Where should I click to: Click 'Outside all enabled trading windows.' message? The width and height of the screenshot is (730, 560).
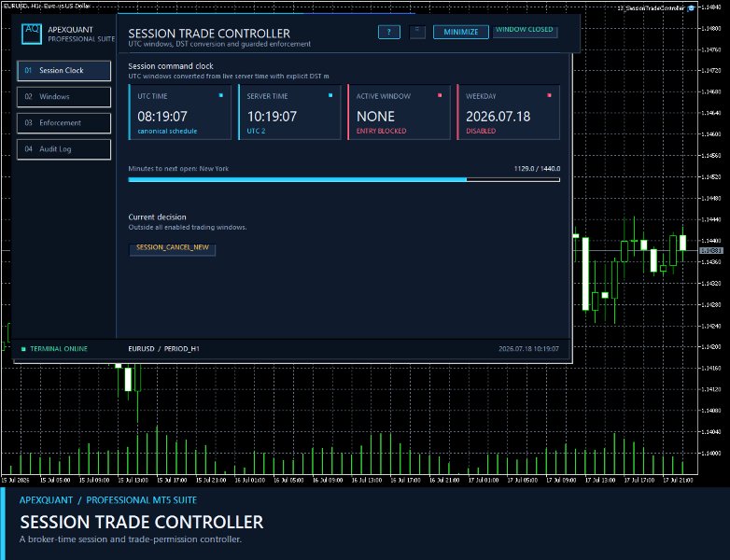pos(188,227)
